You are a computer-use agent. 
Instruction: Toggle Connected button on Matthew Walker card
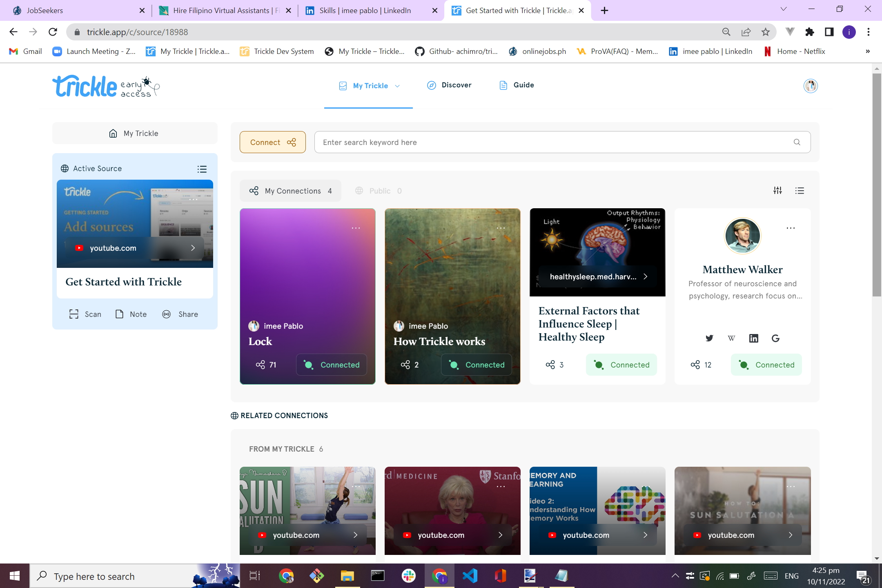click(x=766, y=365)
